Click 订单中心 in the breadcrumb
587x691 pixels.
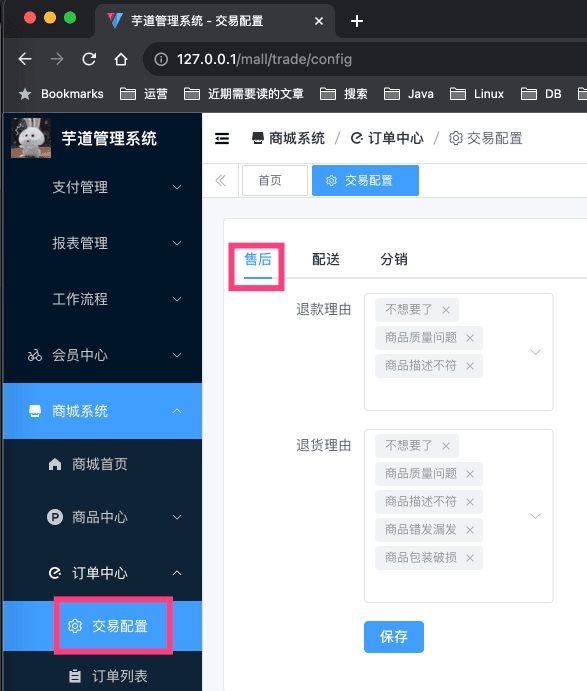click(387, 138)
